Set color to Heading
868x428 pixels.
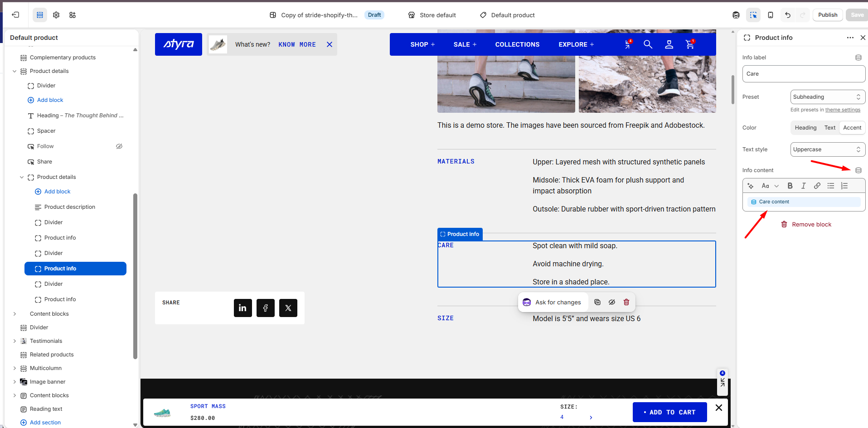click(x=805, y=128)
